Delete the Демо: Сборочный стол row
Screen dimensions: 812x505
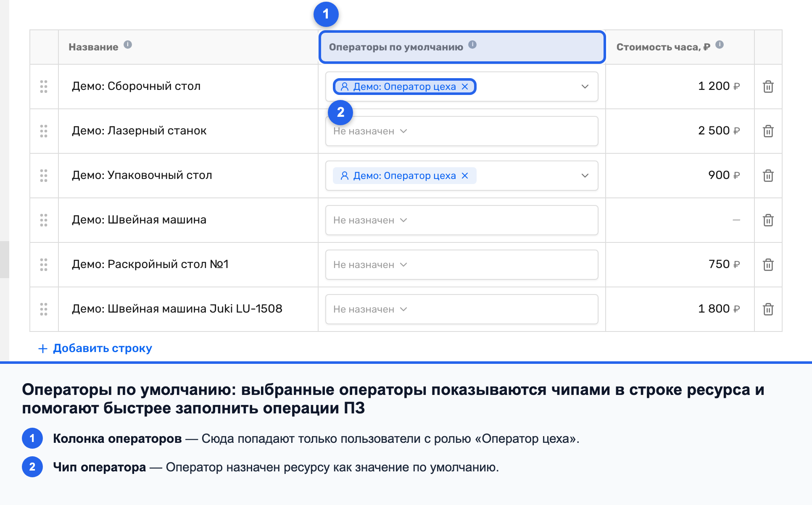pyautogui.click(x=768, y=87)
